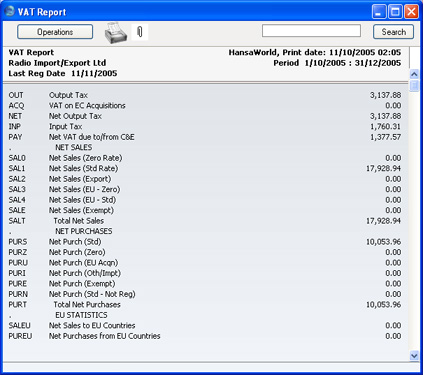
Task: Click Net Sales to EU Countries row
Action: tap(205, 326)
